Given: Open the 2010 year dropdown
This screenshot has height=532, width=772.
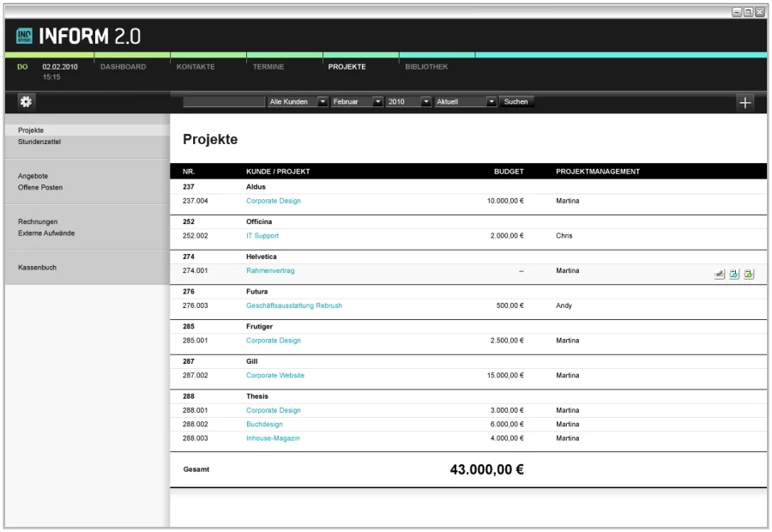Looking at the screenshot, I should pyautogui.click(x=426, y=101).
